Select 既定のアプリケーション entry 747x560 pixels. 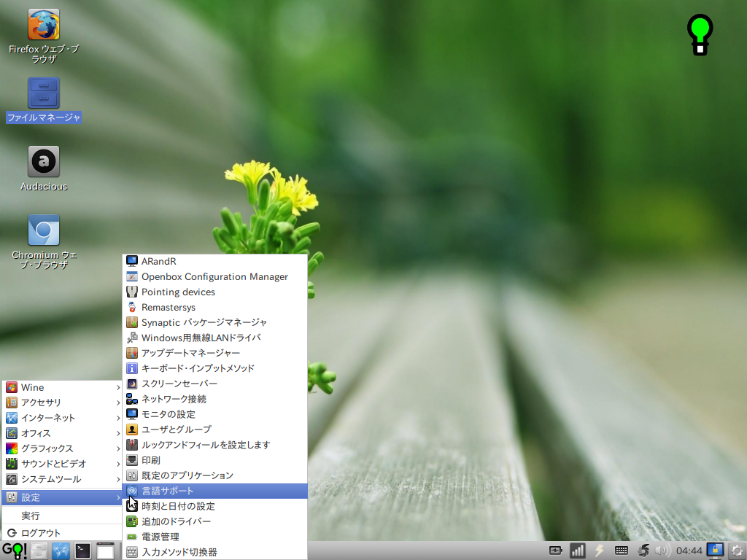click(x=215, y=475)
